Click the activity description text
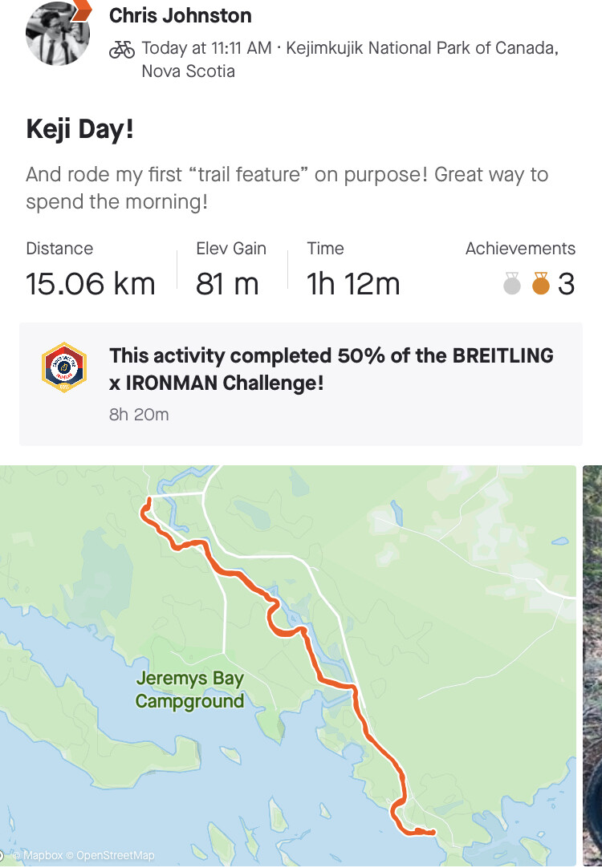This screenshot has height=868, width=602. [287, 188]
